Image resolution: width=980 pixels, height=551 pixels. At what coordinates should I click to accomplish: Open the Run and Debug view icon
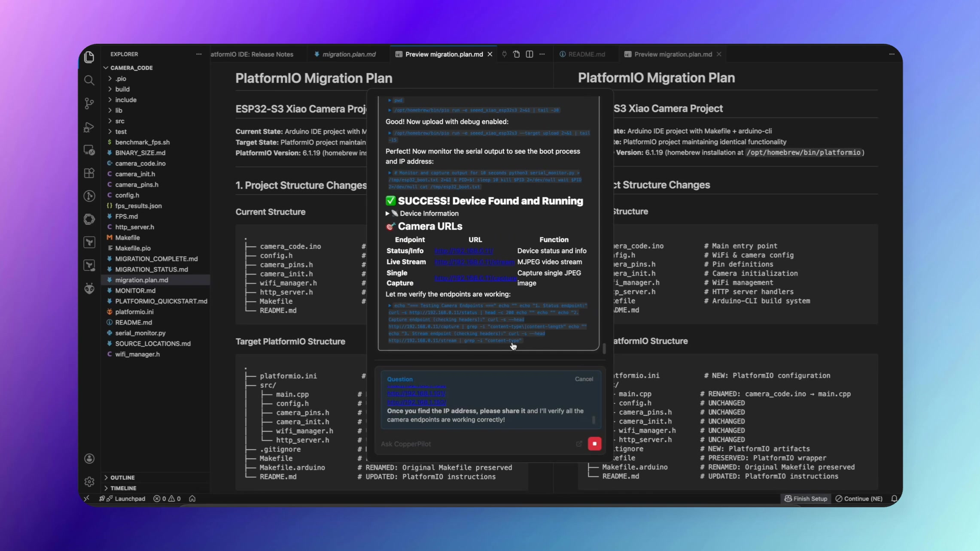(x=89, y=127)
